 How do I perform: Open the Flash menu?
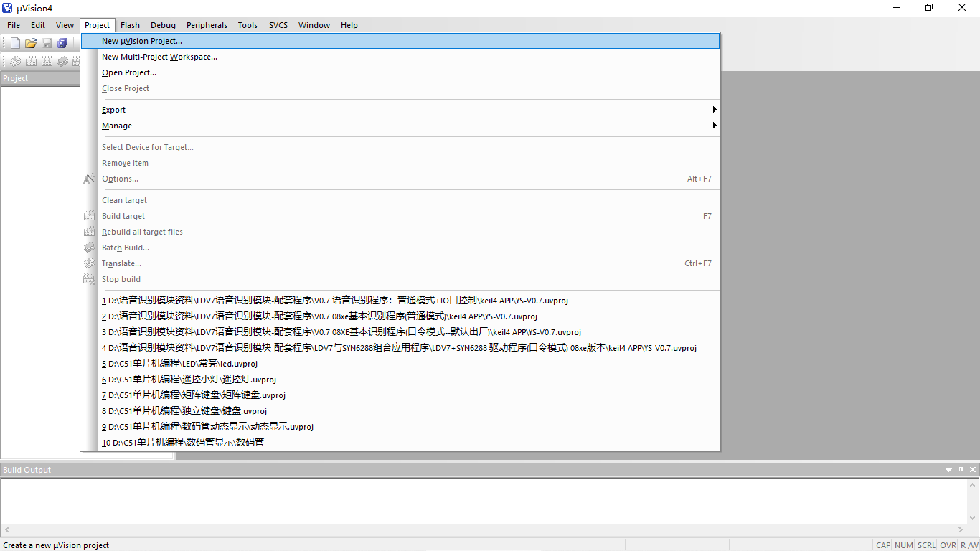tap(131, 25)
